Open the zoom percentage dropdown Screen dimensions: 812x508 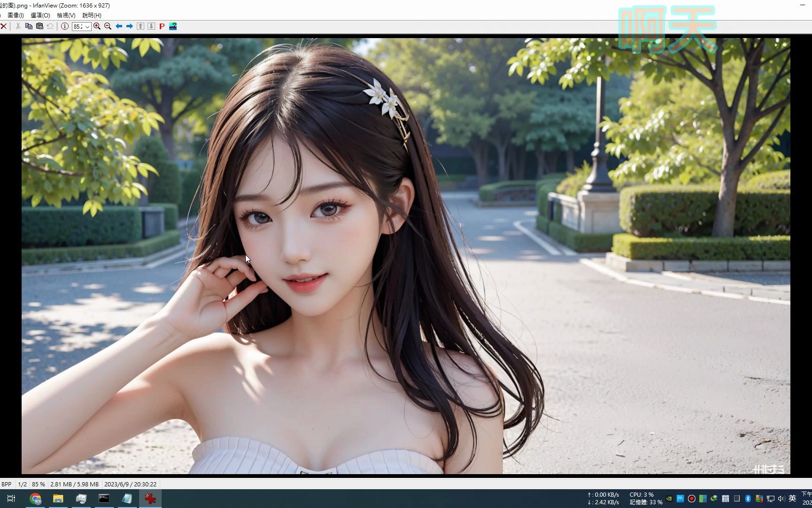(88, 26)
